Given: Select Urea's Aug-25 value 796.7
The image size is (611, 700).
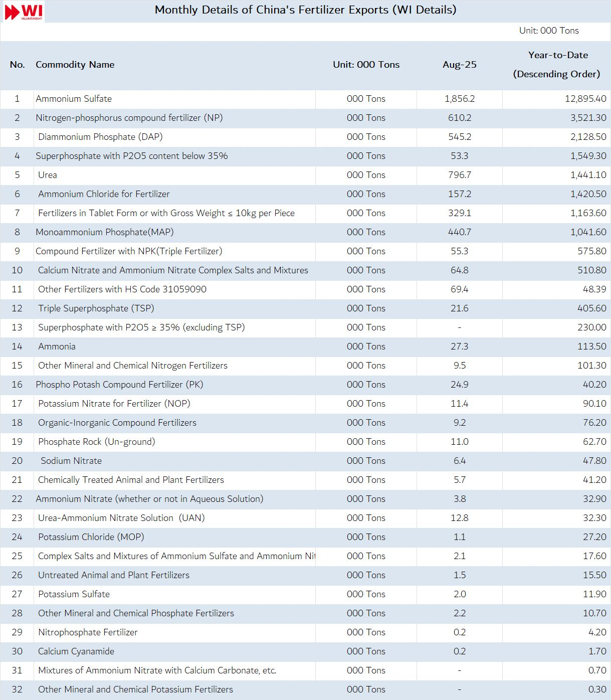Looking at the screenshot, I should pos(459,175).
